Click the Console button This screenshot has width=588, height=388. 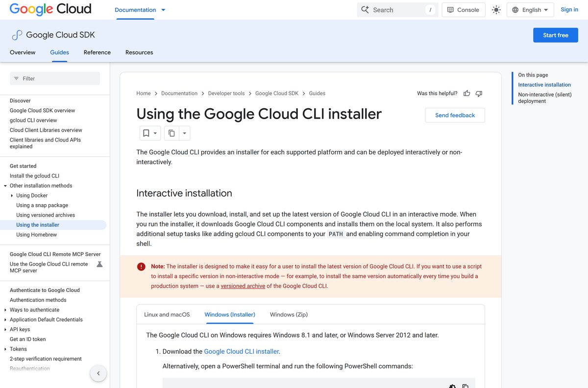(x=464, y=10)
